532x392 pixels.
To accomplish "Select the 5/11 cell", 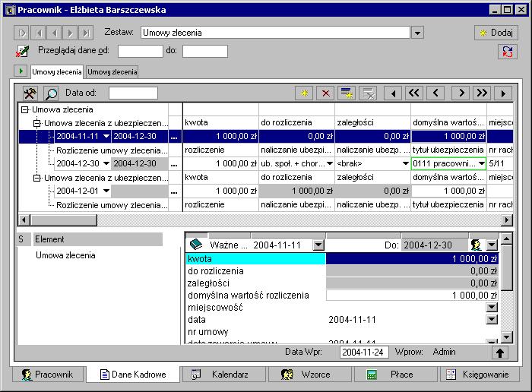I will (500, 163).
